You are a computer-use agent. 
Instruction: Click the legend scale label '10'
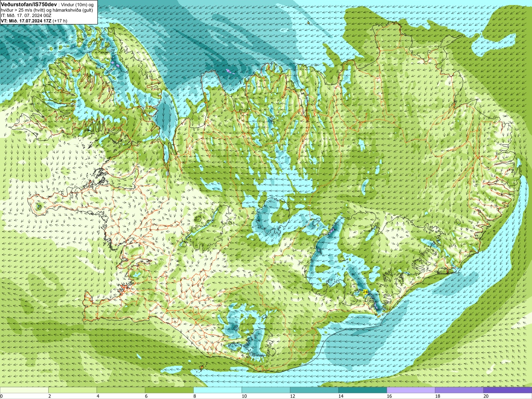coord(244,396)
